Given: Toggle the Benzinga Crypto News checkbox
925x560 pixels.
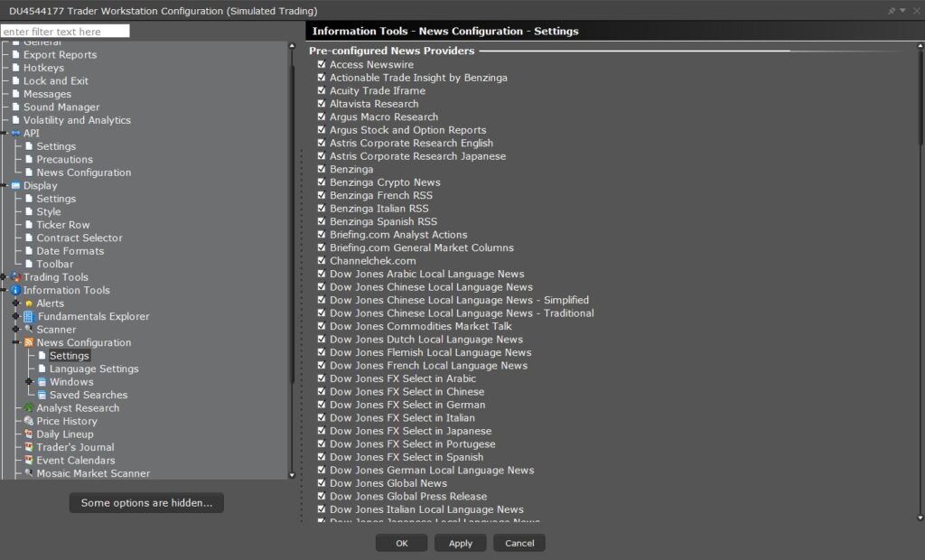Looking at the screenshot, I should click(x=322, y=182).
